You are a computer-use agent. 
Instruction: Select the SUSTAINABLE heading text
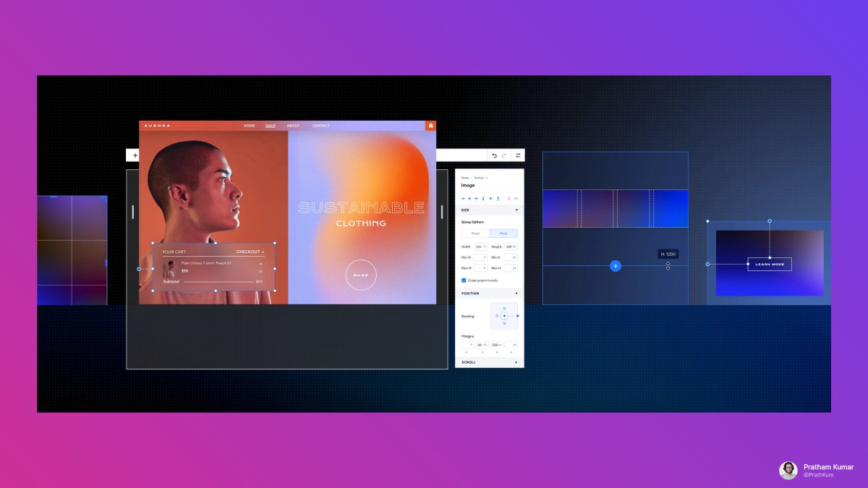pos(361,208)
